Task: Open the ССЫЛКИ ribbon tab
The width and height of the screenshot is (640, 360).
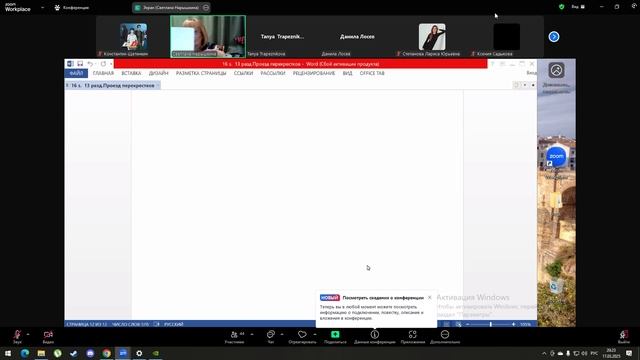Action: tap(243, 73)
